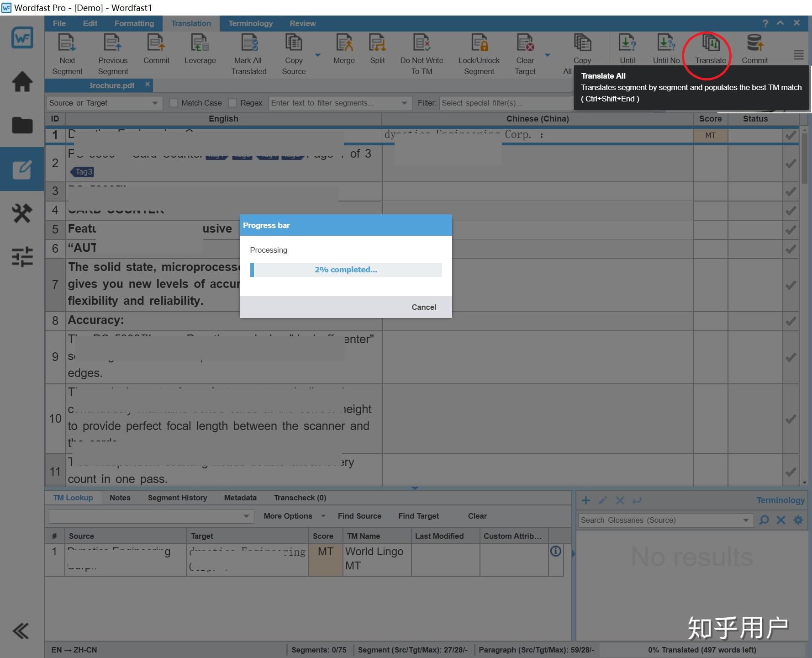Click the terminology search magnifier icon
The height and width of the screenshot is (658, 812).
pos(764,520)
